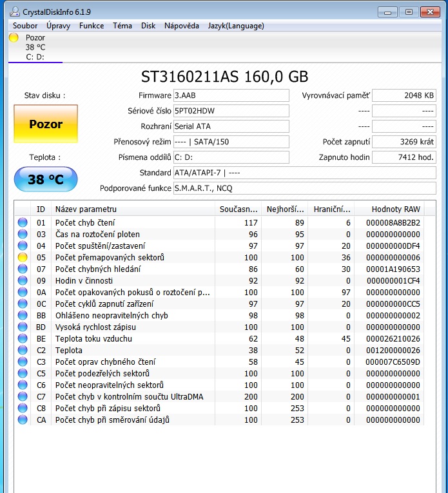Click blue dot of row 0A opakovaných pokusů
This screenshot has height=493, width=448.
(x=23, y=293)
